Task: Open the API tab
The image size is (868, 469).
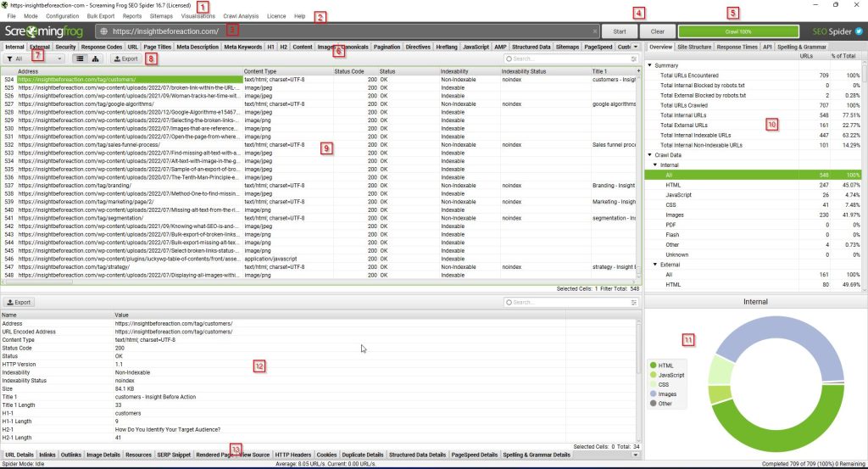Action: coord(766,47)
